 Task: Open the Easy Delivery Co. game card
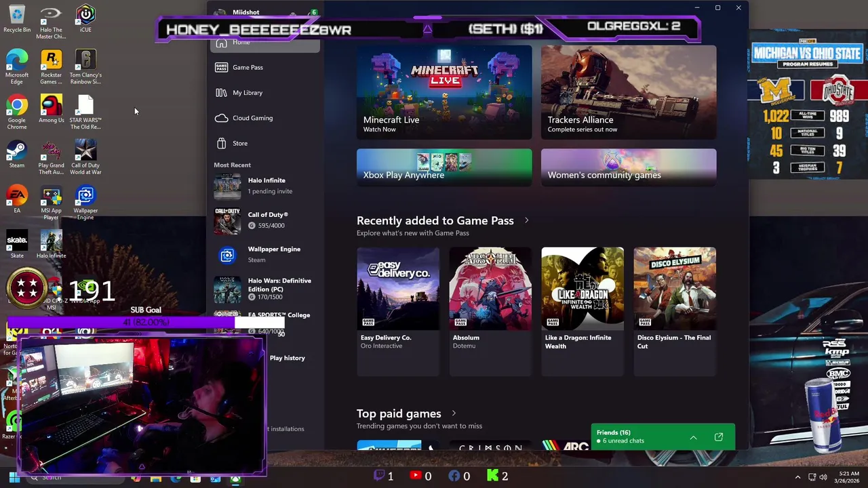click(398, 311)
